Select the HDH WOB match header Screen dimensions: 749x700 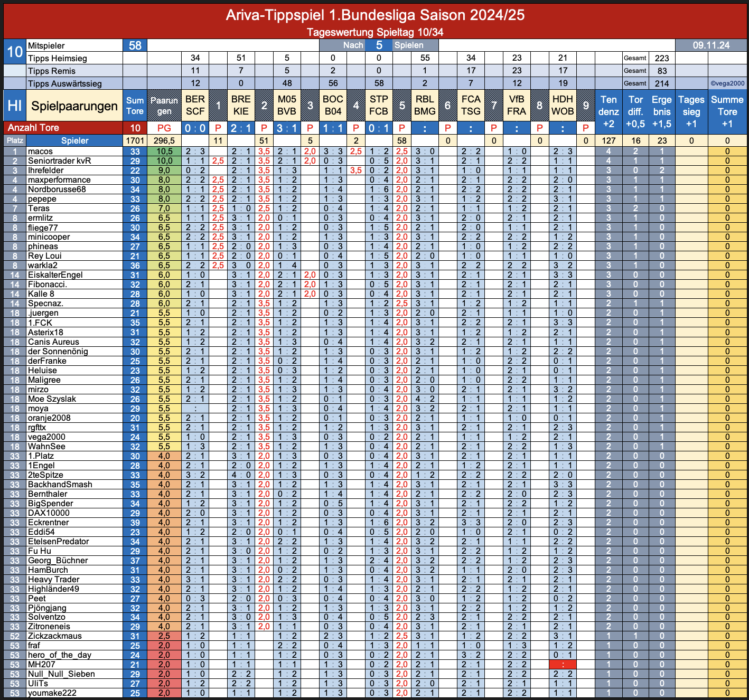[563, 106]
